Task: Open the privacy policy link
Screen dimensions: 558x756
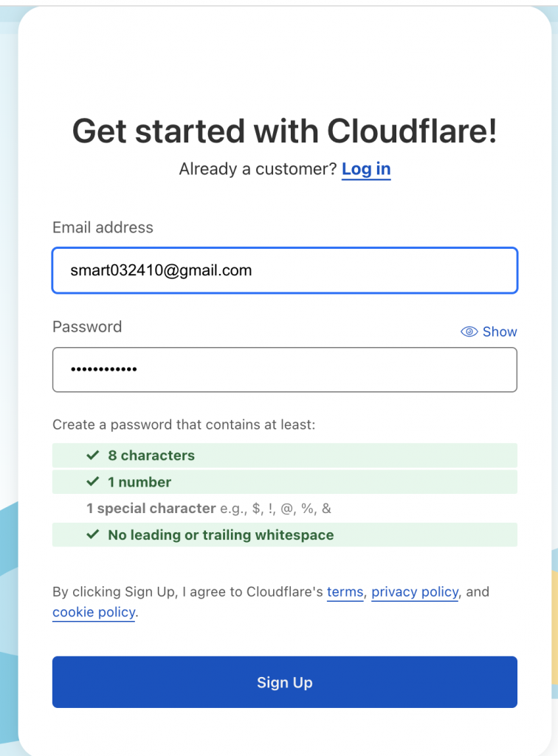Action: pos(415,591)
